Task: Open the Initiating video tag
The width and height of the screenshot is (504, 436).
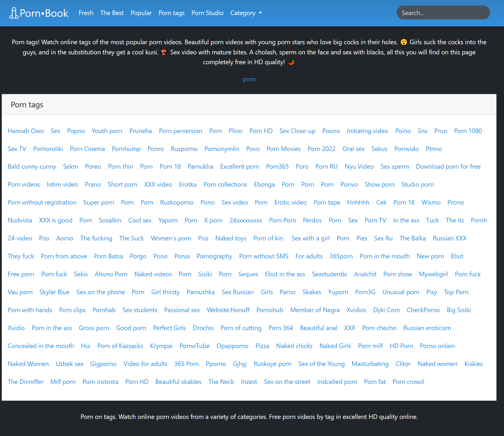Action: [367, 131]
